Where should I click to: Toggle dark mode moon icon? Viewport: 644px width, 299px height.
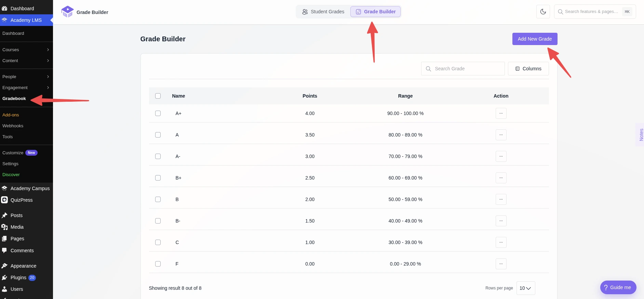(x=543, y=12)
